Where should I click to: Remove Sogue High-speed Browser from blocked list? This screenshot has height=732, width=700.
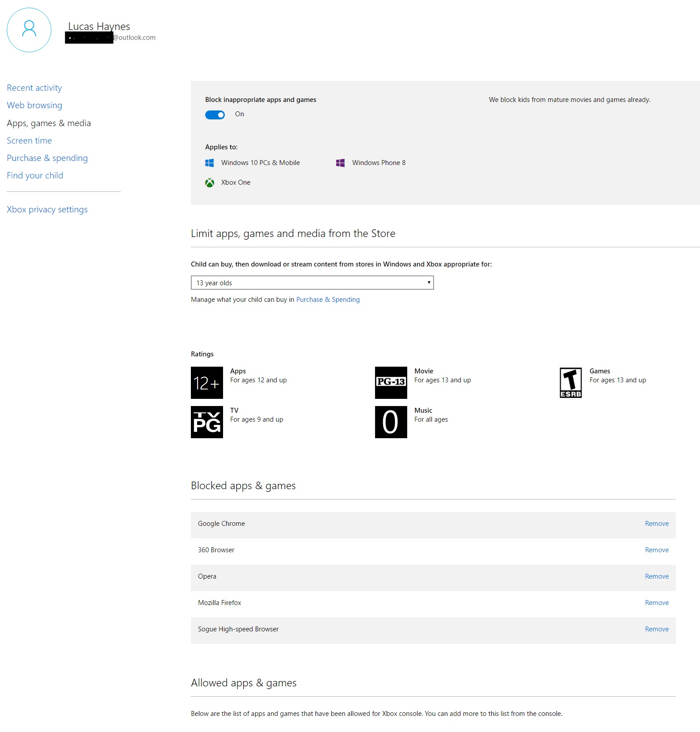[657, 629]
